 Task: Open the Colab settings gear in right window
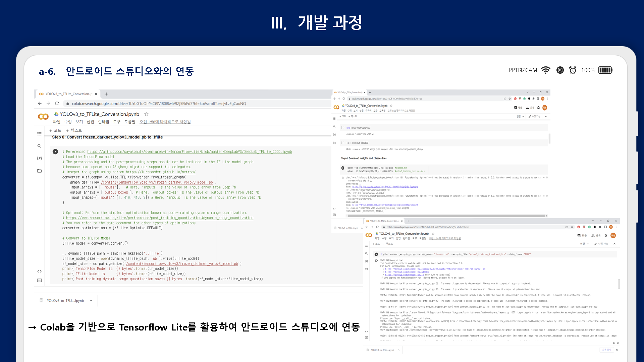point(538,108)
